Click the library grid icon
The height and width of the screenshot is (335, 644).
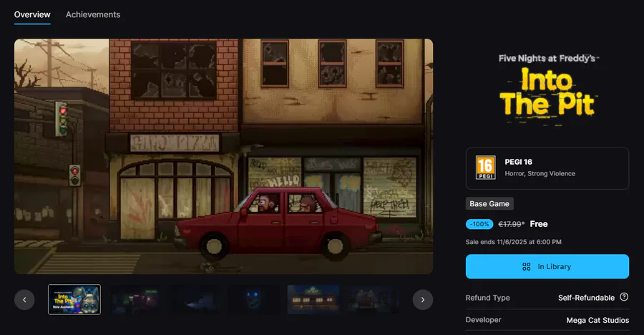(x=526, y=267)
